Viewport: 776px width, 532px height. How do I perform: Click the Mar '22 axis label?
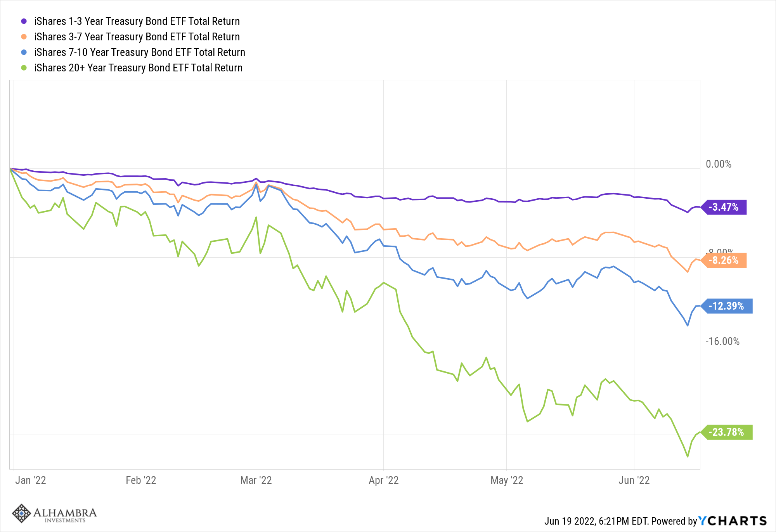point(256,480)
